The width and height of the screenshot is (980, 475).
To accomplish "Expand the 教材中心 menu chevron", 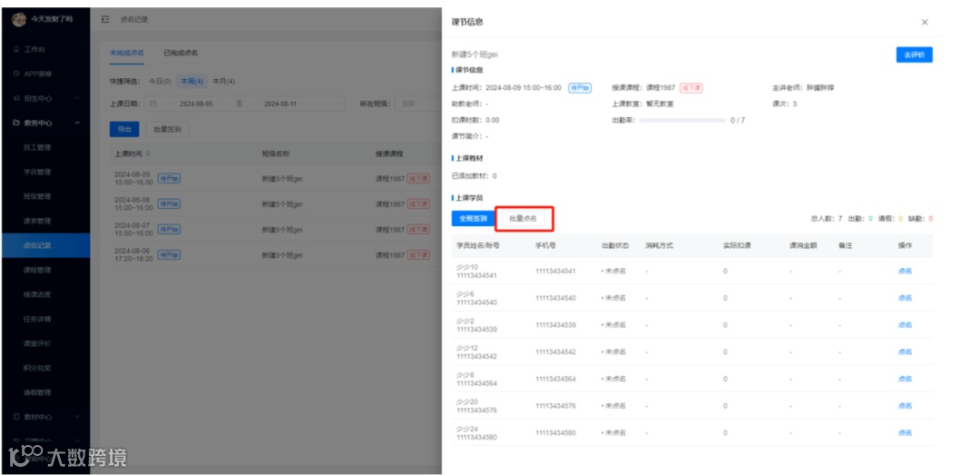I will [77, 417].
